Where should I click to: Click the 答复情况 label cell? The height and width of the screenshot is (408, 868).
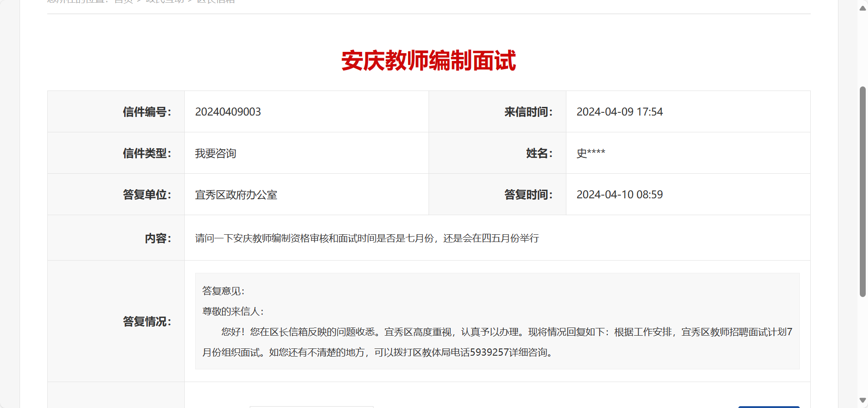tap(146, 322)
